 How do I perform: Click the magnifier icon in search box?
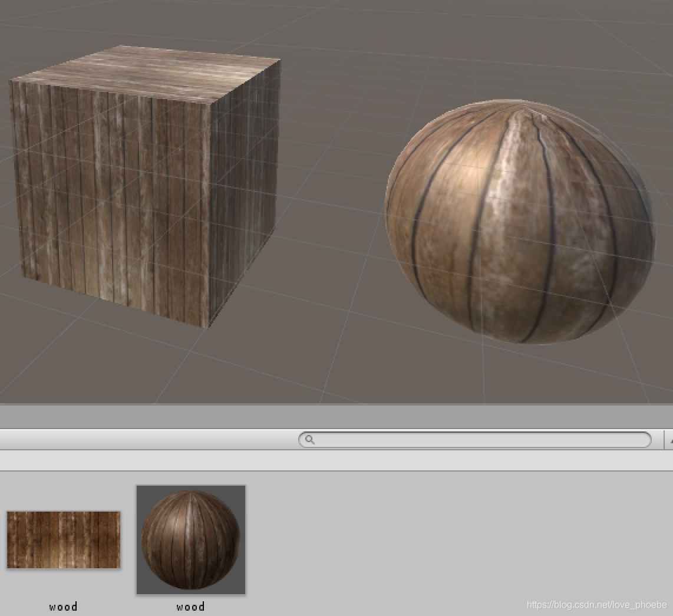coord(310,440)
